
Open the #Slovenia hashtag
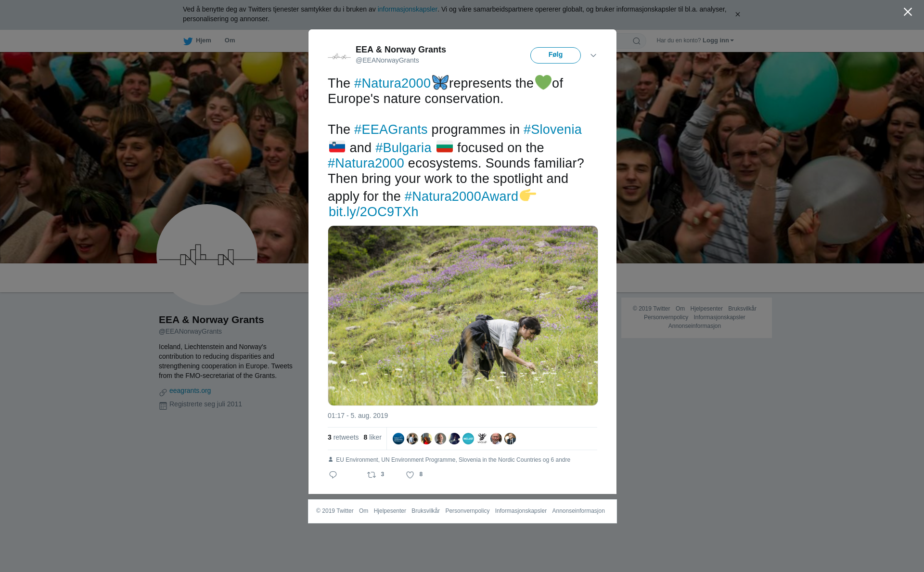(552, 130)
